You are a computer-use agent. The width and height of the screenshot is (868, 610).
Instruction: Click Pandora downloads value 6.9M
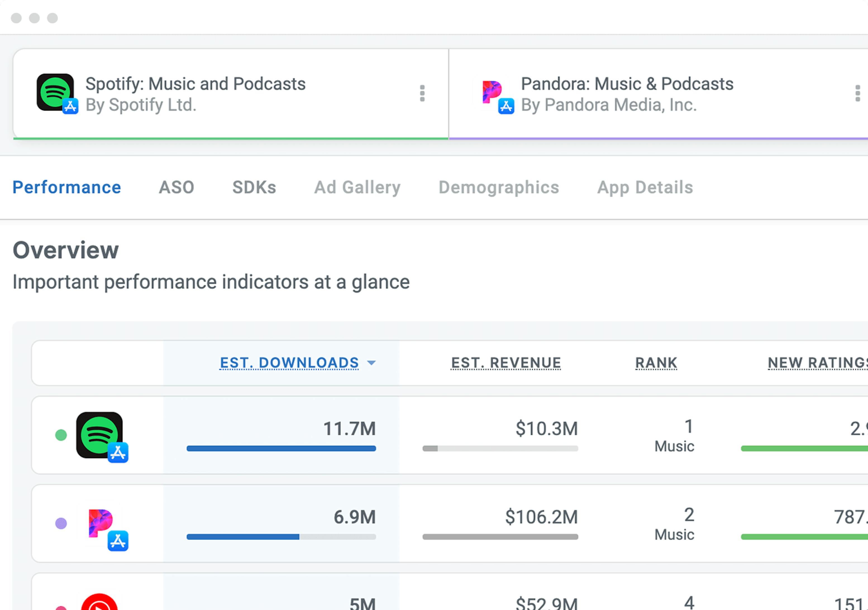(x=355, y=517)
